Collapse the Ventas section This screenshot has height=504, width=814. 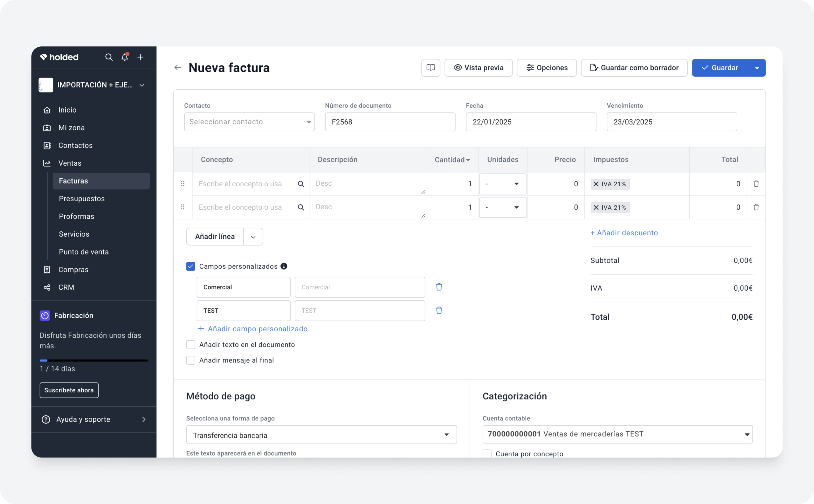70,163
